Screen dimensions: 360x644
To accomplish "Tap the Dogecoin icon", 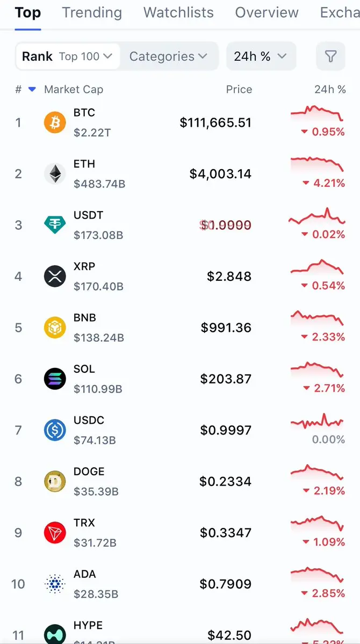I will pos(55,481).
